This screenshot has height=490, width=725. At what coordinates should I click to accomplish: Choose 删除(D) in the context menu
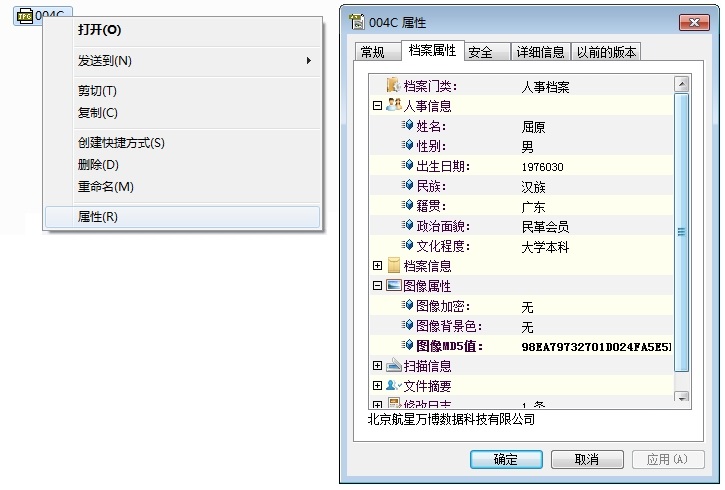pos(182,165)
